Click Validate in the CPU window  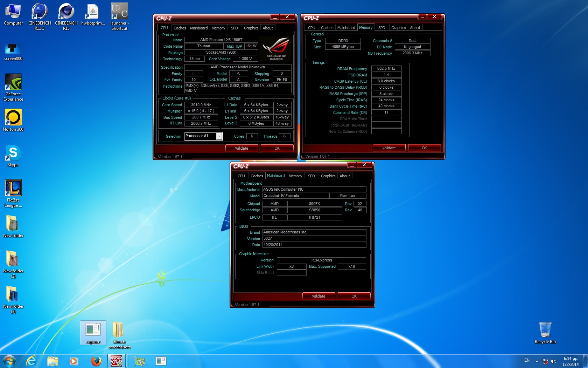pos(241,148)
